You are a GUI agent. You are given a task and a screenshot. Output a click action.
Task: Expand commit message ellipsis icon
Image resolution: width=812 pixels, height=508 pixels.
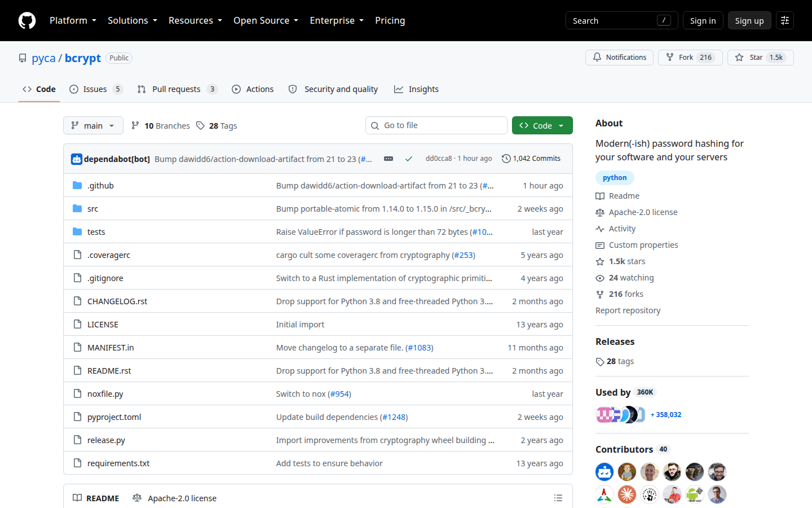point(389,159)
